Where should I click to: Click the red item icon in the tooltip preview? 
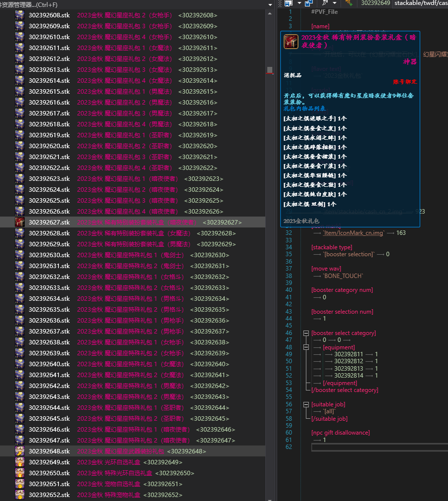(291, 42)
